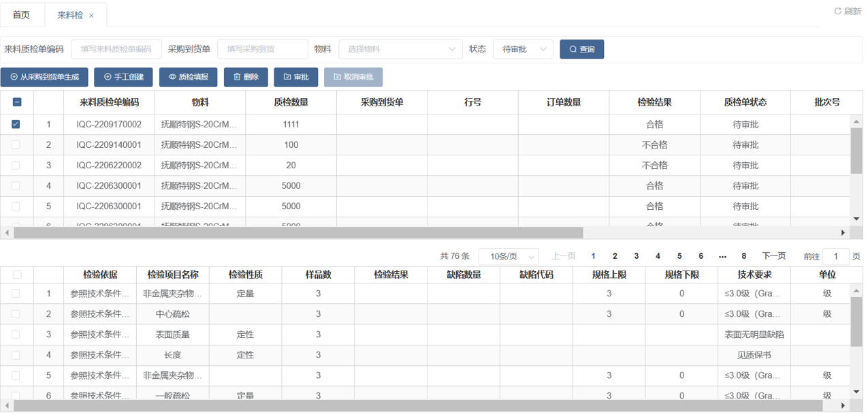Click 下一页 next page link
The image size is (868, 419).
point(773,256)
